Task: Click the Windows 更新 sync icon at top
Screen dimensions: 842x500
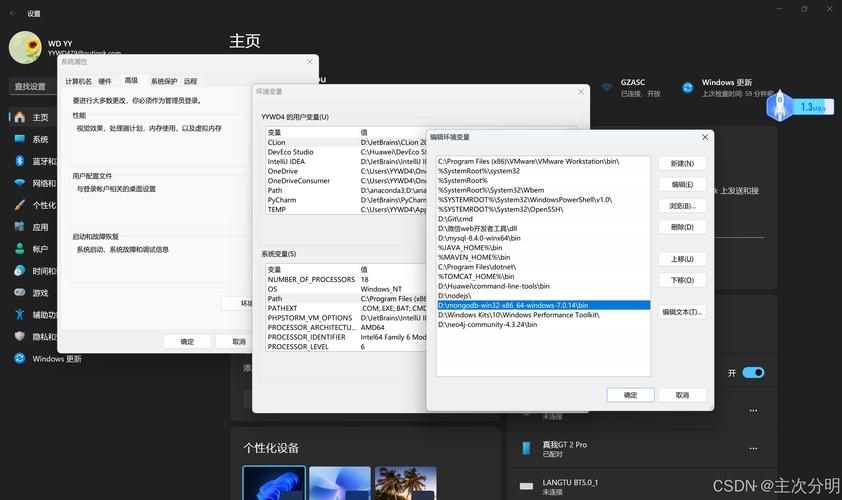Action: click(687, 87)
